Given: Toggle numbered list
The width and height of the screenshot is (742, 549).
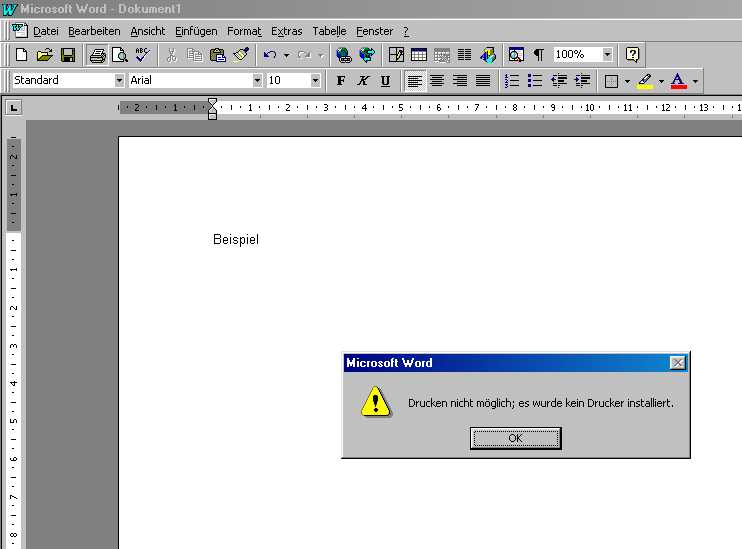Looking at the screenshot, I should (512, 81).
